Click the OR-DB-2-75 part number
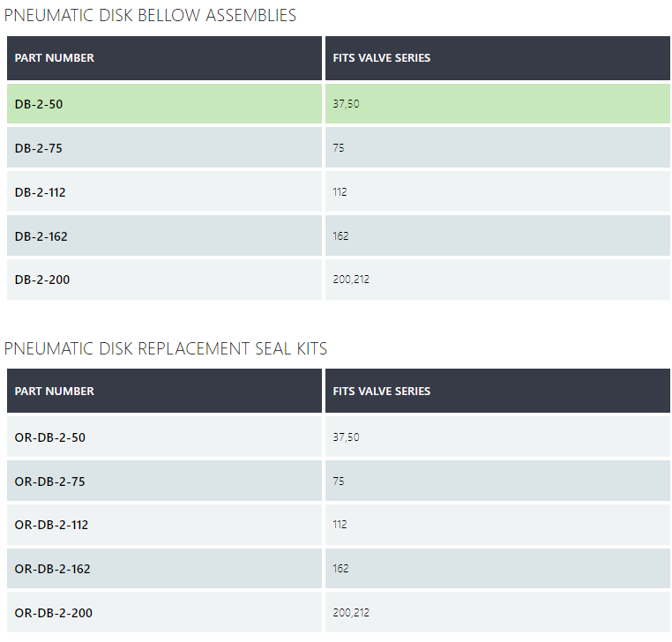The width and height of the screenshot is (672, 642). click(x=50, y=481)
